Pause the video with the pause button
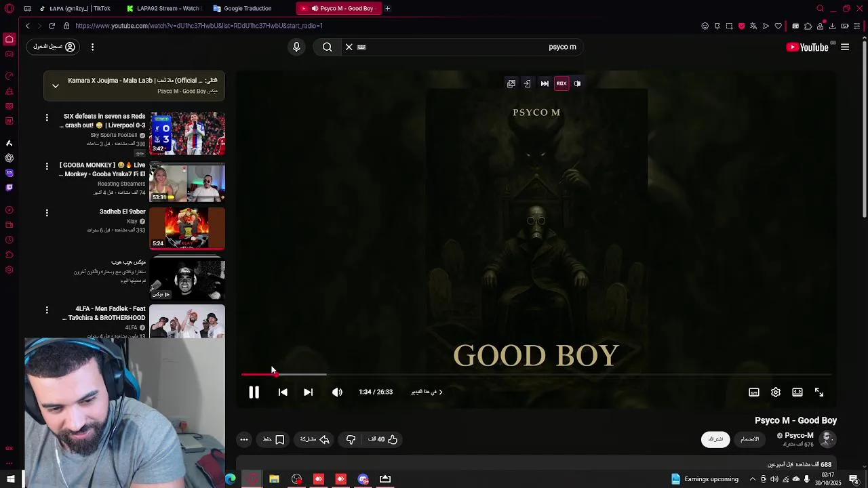868x488 pixels. 254,392
